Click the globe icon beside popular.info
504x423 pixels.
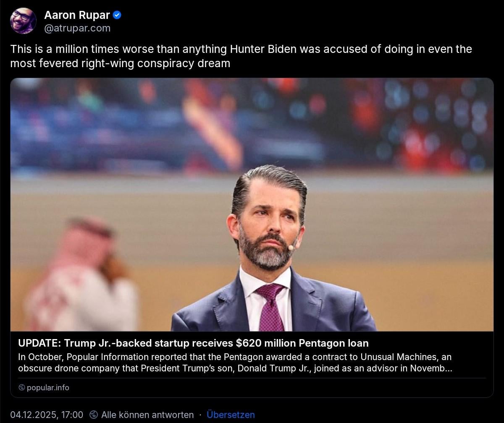[22, 388]
